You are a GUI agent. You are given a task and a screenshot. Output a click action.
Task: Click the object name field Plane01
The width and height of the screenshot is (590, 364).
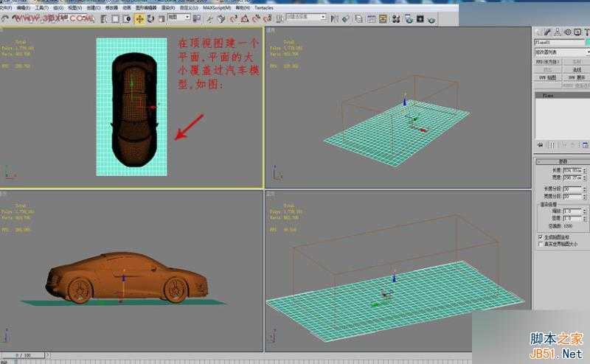[560, 42]
